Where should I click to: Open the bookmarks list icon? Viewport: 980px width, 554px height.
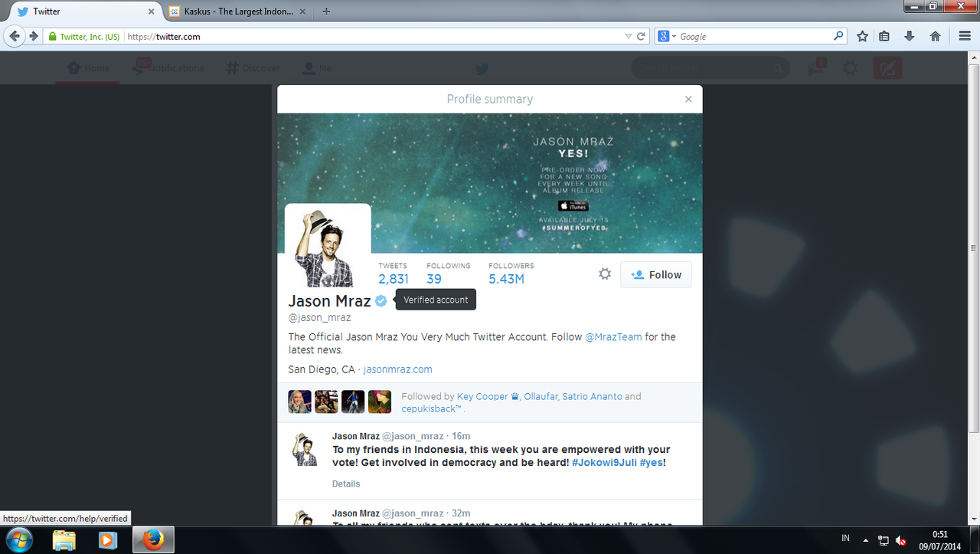pos(884,36)
